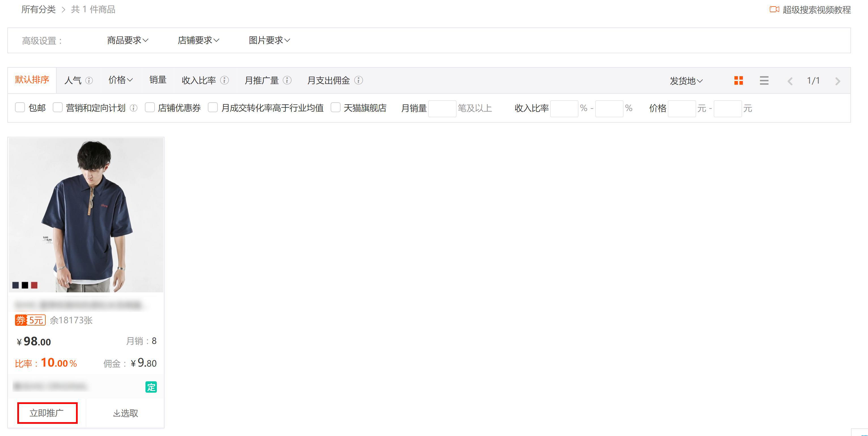The width and height of the screenshot is (868, 436).
Task: Enable the 包邮 checkbox
Action: tap(20, 108)
